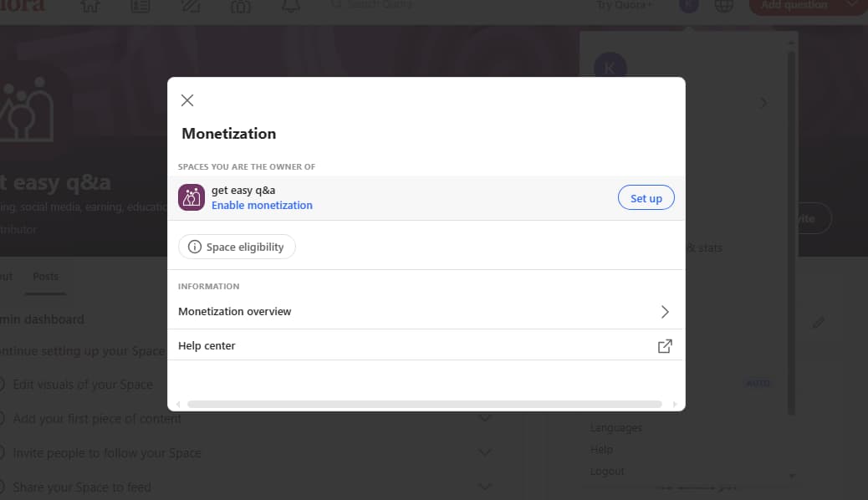Screen dimensions: 868x500
Task: Click the globe language icon in header
Action: point(723,6)
